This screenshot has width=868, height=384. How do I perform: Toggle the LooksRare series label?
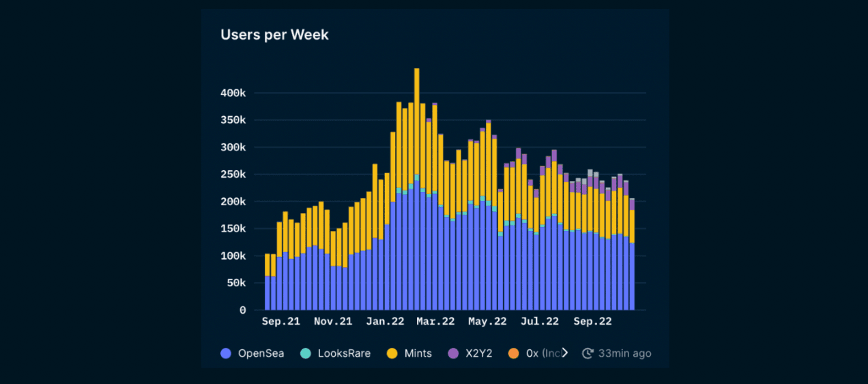[x=344, y=353]
